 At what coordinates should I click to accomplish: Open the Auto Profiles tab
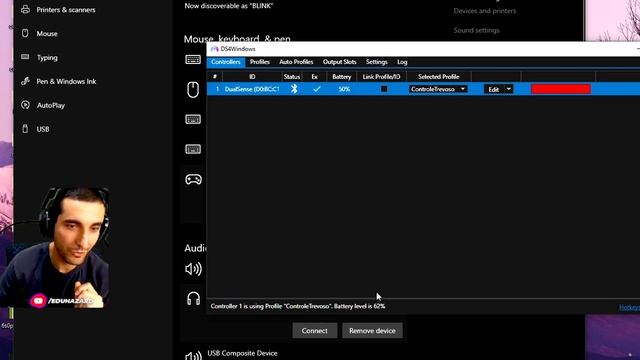click(296, 62)
